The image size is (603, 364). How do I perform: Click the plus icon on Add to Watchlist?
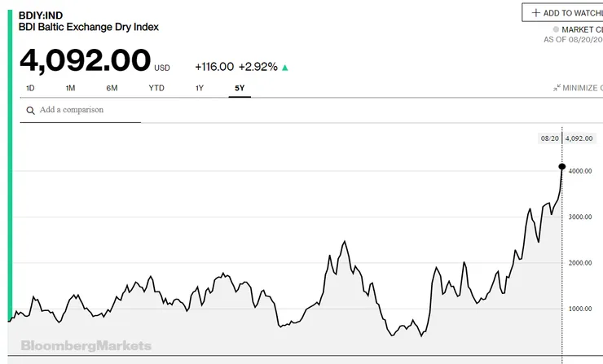535,13
